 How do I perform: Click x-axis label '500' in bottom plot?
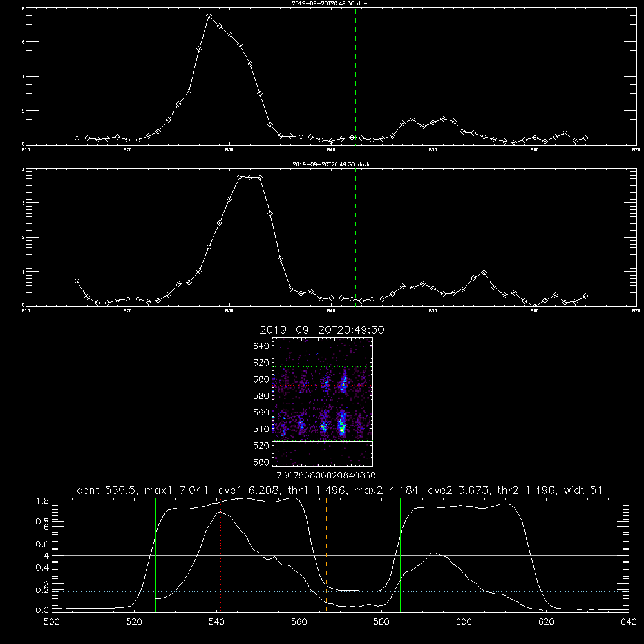point(52,622)
